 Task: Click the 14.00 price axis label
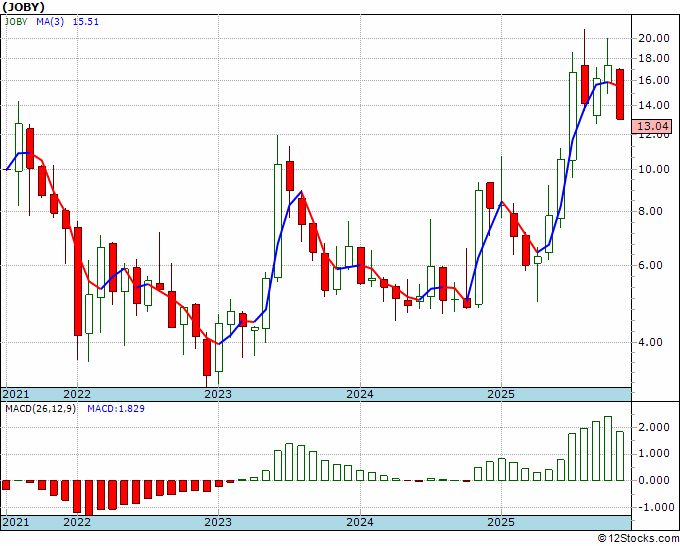(x=654, y=105)
